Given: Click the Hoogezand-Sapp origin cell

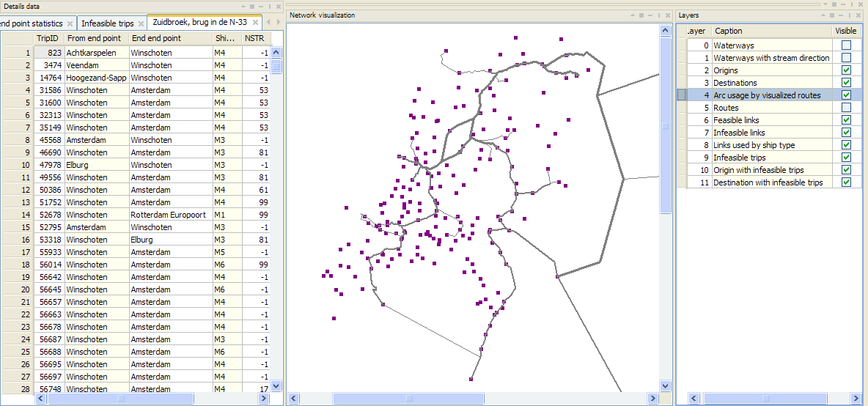Looking at the screenshot, I should [x=96, y=78].
